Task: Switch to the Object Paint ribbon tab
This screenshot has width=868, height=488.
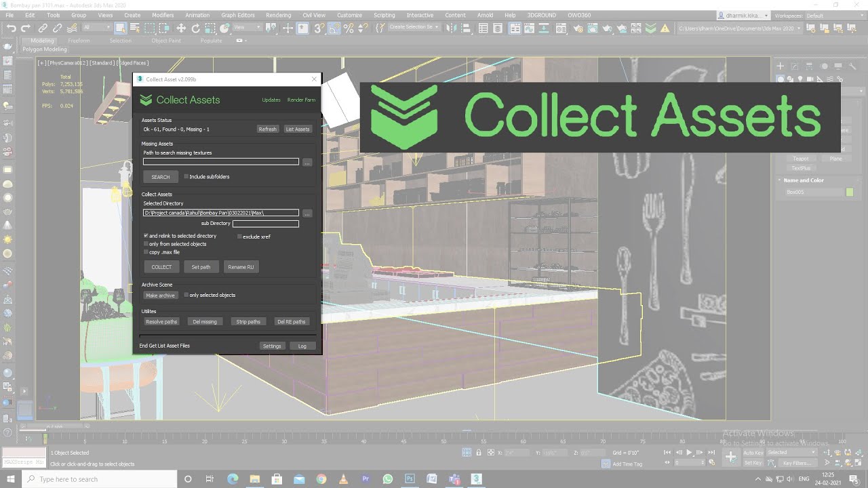Action: 166,41
